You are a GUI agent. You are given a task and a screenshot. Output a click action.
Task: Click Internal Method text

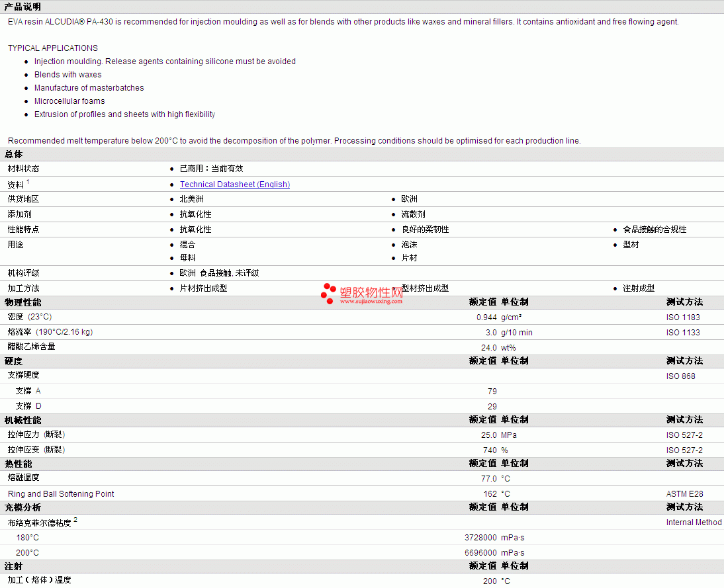pyautogui.click(x=694, y=523)
